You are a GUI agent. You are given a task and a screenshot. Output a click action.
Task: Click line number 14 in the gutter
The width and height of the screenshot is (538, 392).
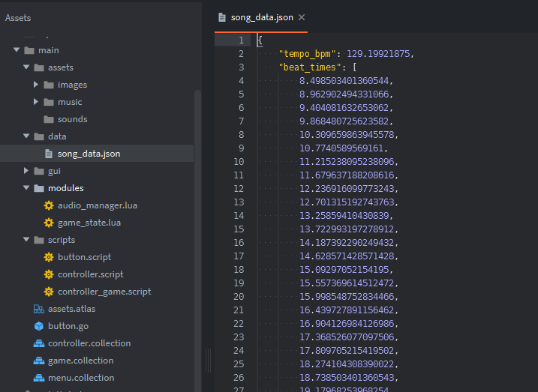[239, 216]
